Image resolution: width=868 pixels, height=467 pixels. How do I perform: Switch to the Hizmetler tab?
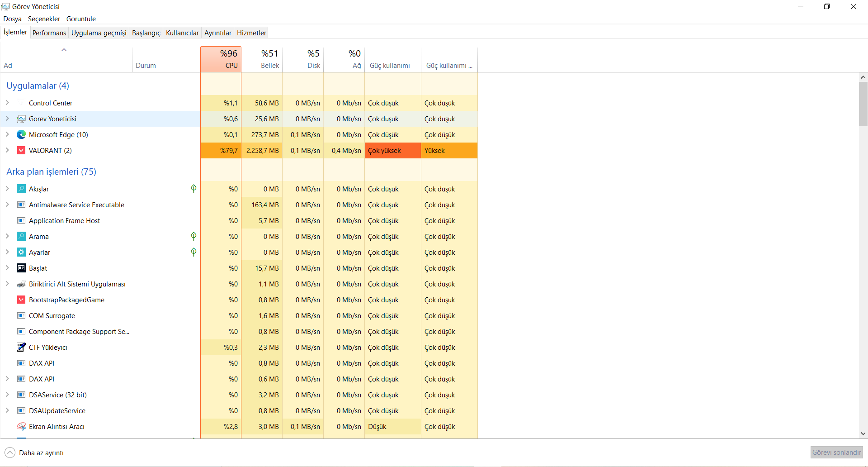(251, 33)
